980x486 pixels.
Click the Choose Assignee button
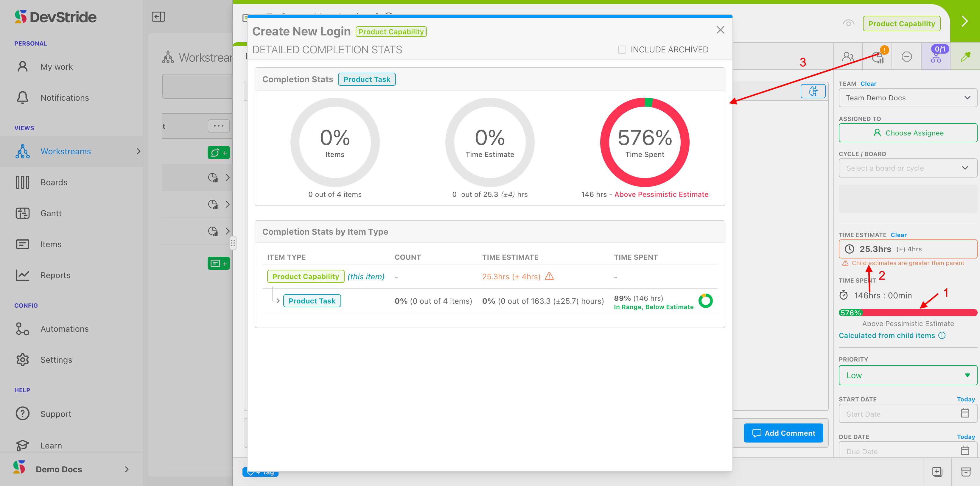point(907,133)
